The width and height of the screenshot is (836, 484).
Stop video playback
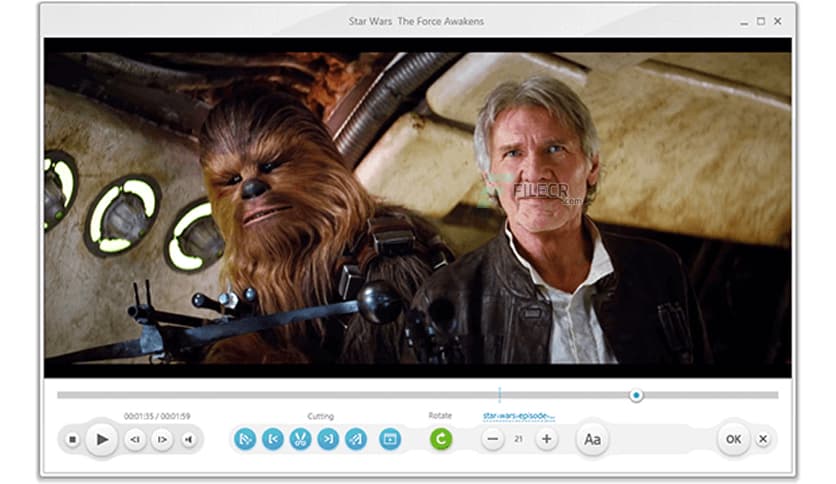[x=73, y=439]
